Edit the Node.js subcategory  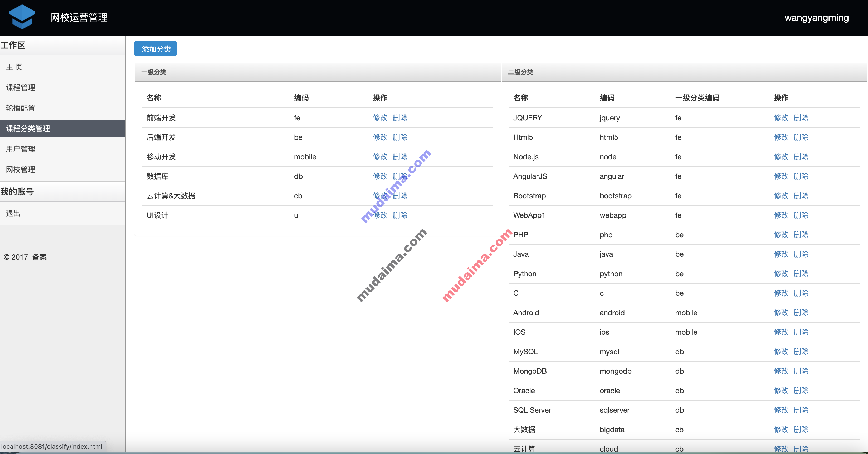tap(781, 157)
